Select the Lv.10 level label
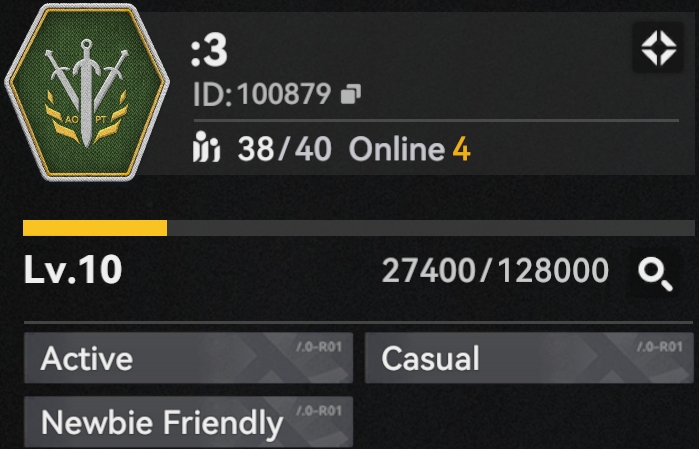The width and height of the screenshot is (699, 449). [x=73, y=269]
